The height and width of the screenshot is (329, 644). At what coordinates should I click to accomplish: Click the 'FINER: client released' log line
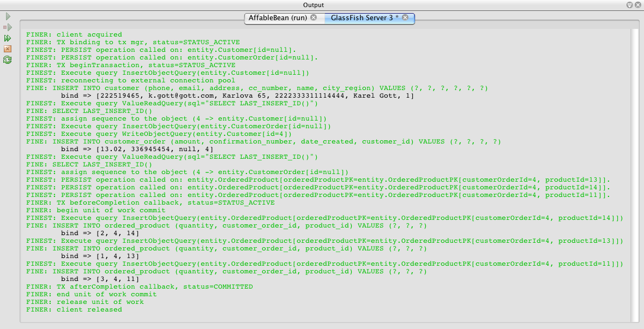[x=74, y=309]
